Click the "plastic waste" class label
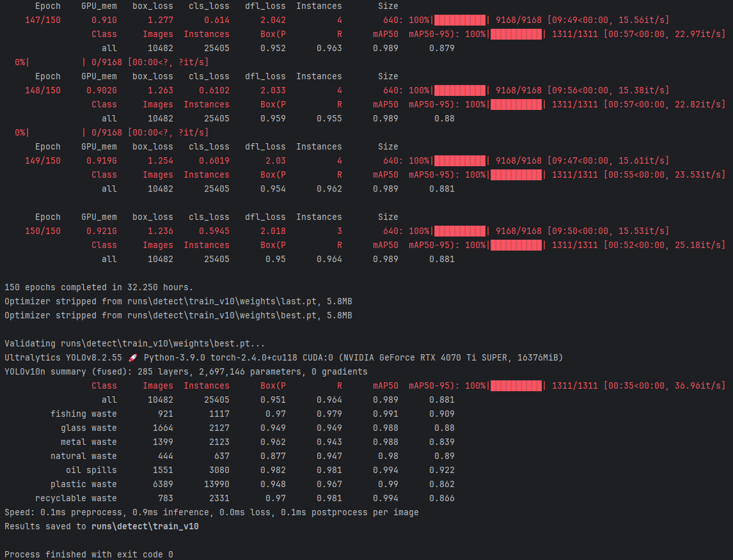Image resolution: width=733 pixels, height=560 pixels. click(83, 484)
